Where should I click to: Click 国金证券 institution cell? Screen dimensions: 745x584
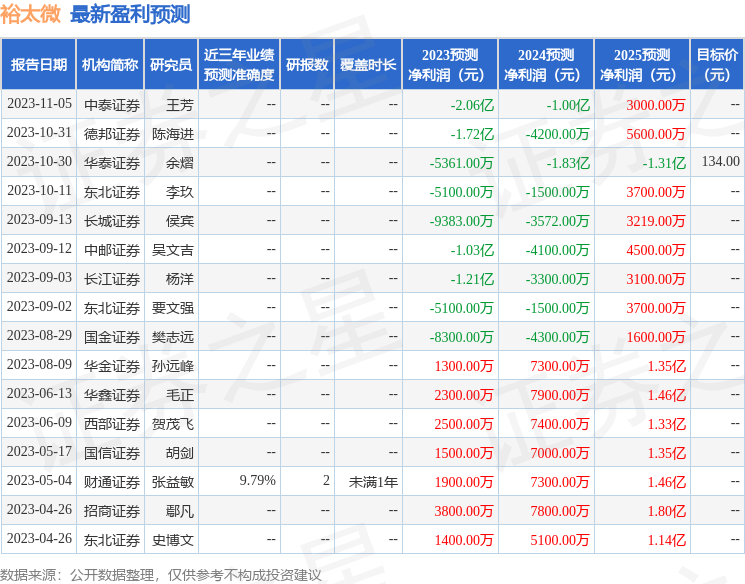coord(112,337)
